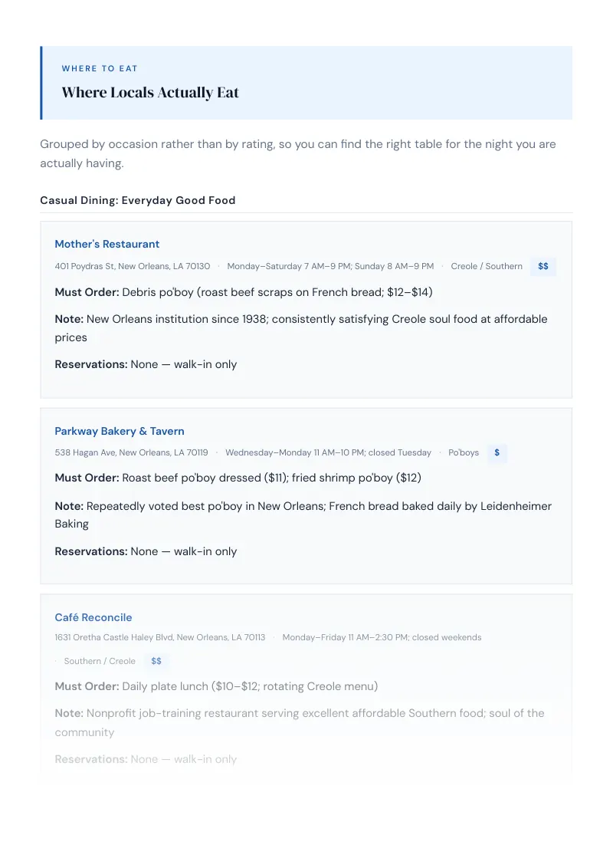
Task: Open the Parkway Bakery & Tavern link
Action: [x=120, y=431]
